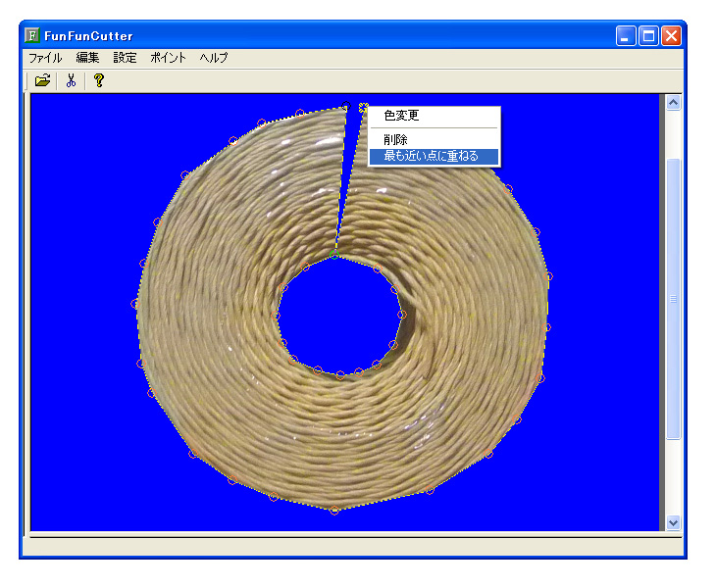This screenshot has width=716, height=588.
Task: Click the vertical scrollbar up arrow
Action: [x=673, y=103]
